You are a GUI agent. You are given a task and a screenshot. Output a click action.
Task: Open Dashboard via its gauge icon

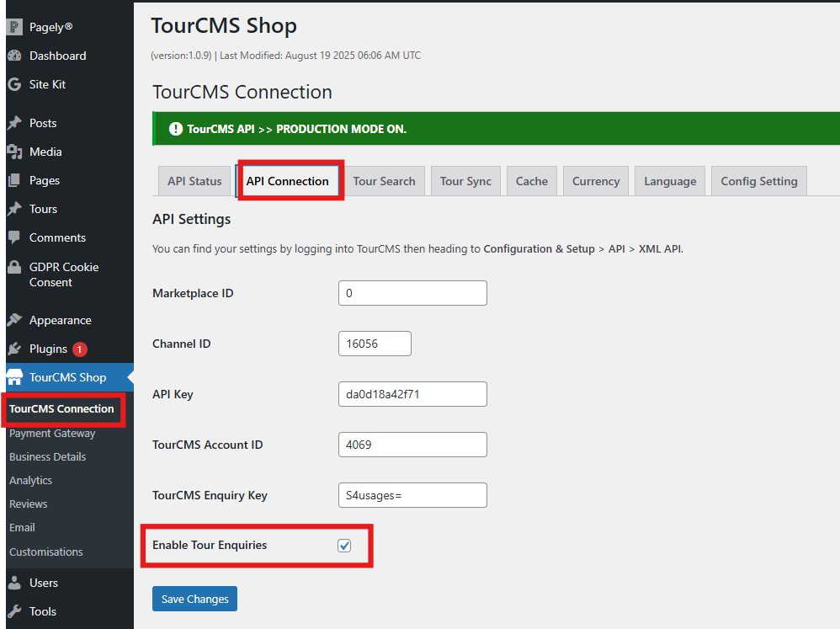(14, 56)
